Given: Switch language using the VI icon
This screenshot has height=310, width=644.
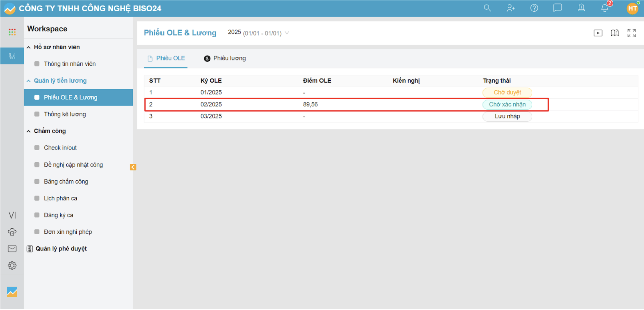Looking at the screenshot, I should coord(12,215).
